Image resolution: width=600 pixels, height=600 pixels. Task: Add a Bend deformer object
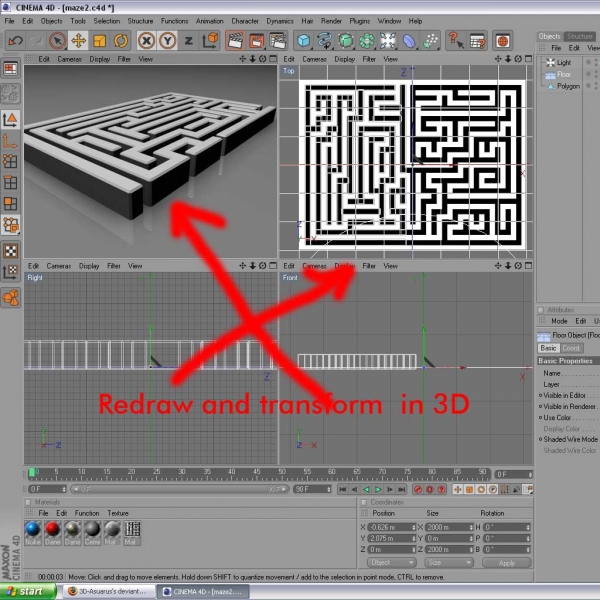[x=409, y=41]
